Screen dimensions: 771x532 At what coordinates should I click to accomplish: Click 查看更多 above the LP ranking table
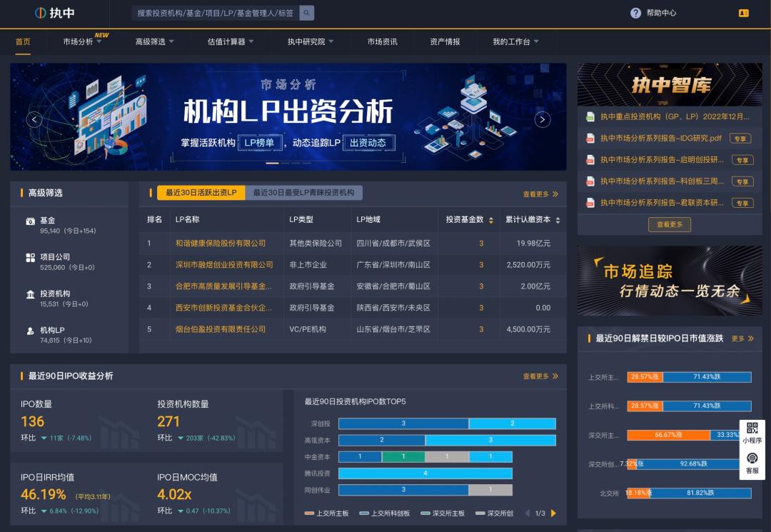coord(540,194)
